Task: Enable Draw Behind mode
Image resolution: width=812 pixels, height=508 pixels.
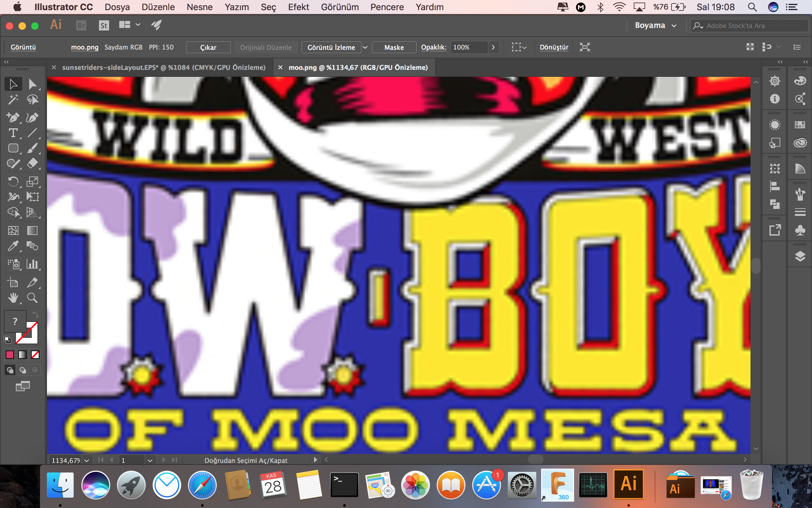Action: pos(23,370)
